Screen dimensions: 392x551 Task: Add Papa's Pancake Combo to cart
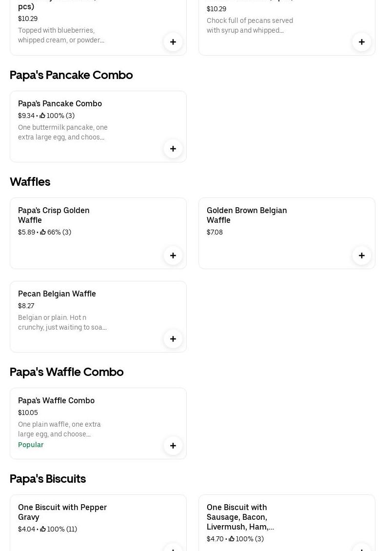pos(173,149)
